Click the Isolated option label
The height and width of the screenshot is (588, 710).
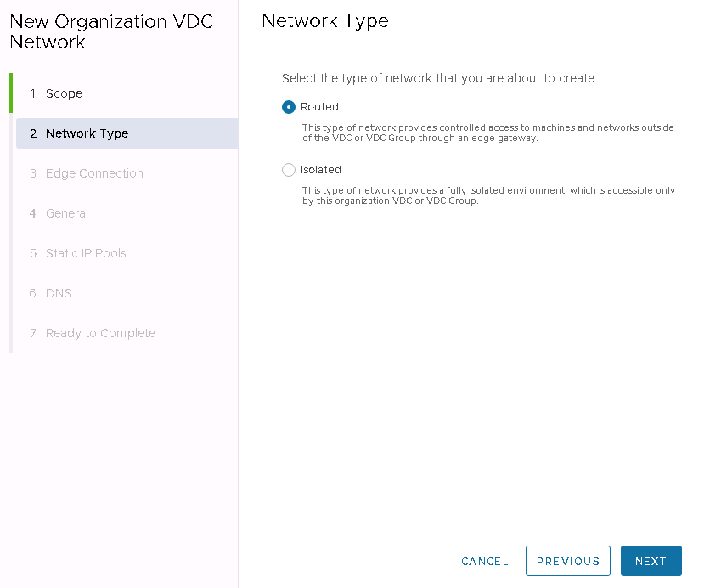[321, 170]
